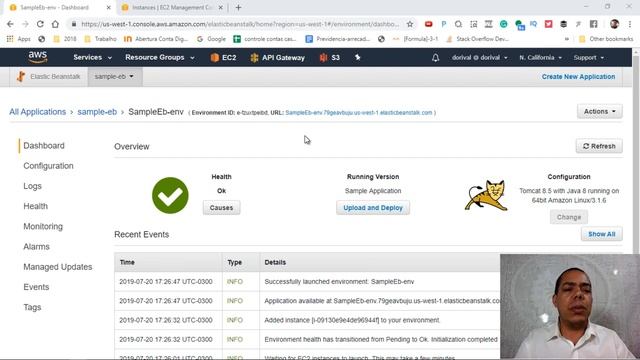Open the Actions dropdown

pyautogui.click(x=599, y=111)
